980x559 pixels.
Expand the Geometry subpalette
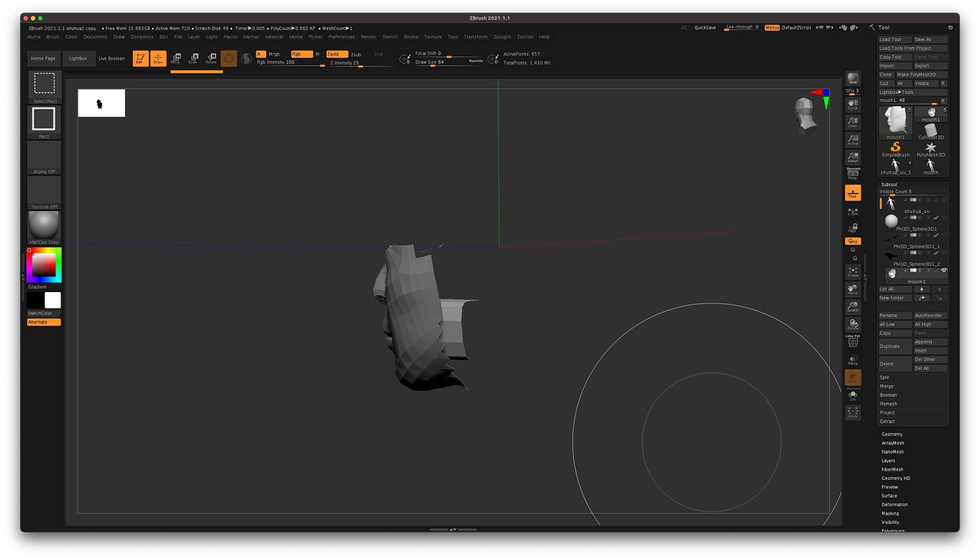(x=892, y=435)
